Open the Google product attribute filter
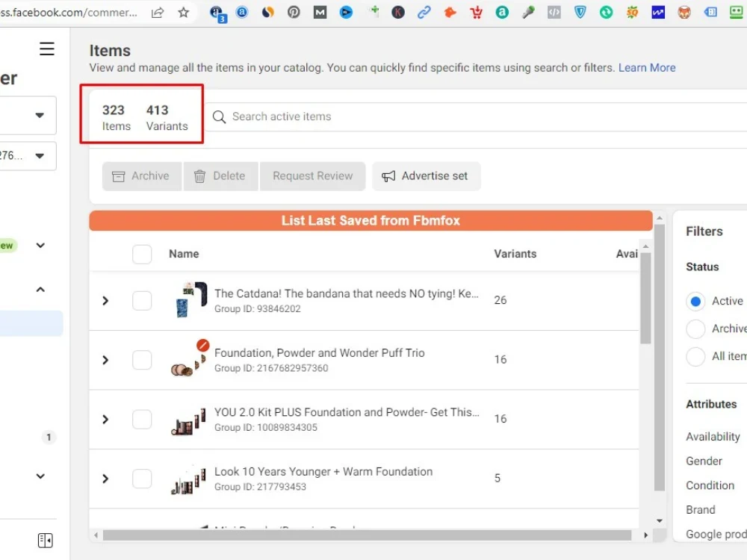 click(x=716, y=535)
